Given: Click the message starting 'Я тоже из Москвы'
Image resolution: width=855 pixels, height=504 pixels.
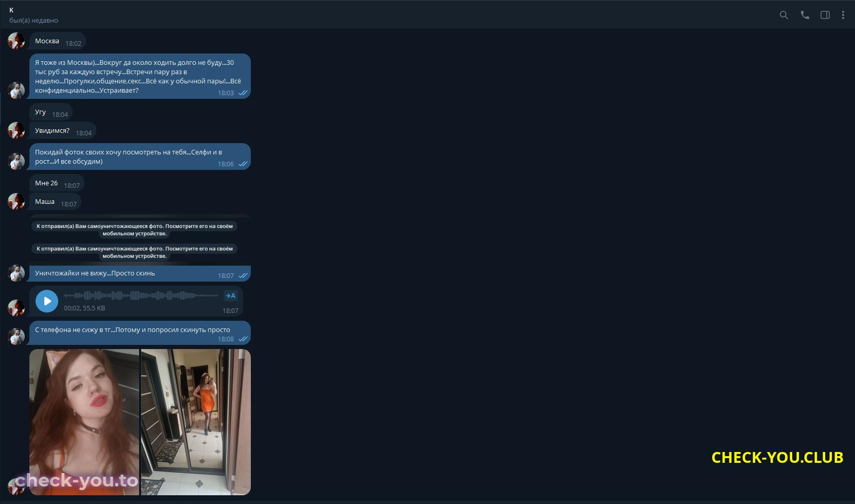Looking at the screenshot, I should pyautogui.click(x=140, y=76).
